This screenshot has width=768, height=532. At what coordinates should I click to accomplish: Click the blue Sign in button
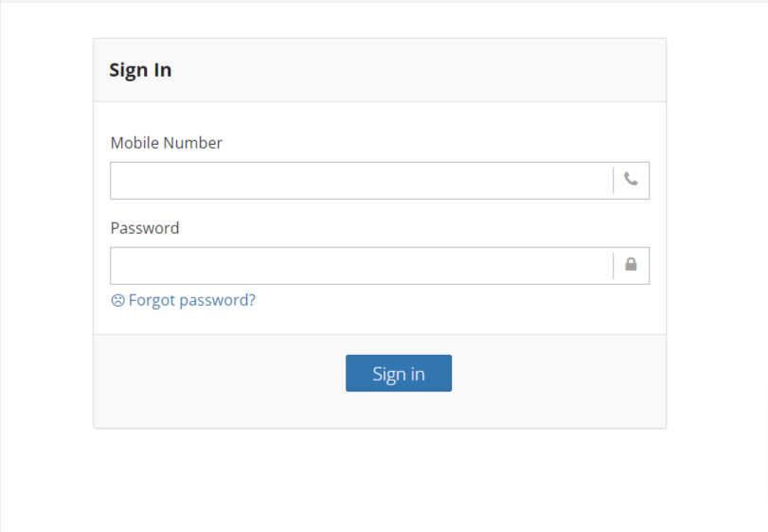coord(399,373)
